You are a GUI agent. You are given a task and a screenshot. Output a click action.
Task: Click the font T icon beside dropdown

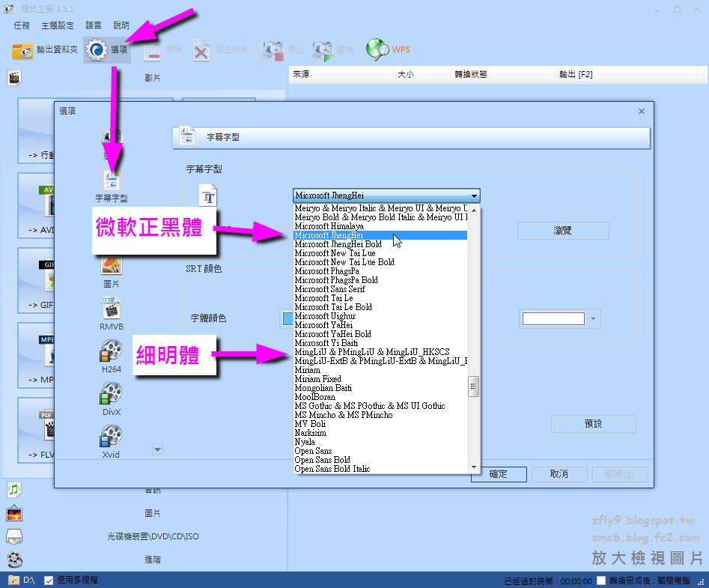(x=208, y=196)
